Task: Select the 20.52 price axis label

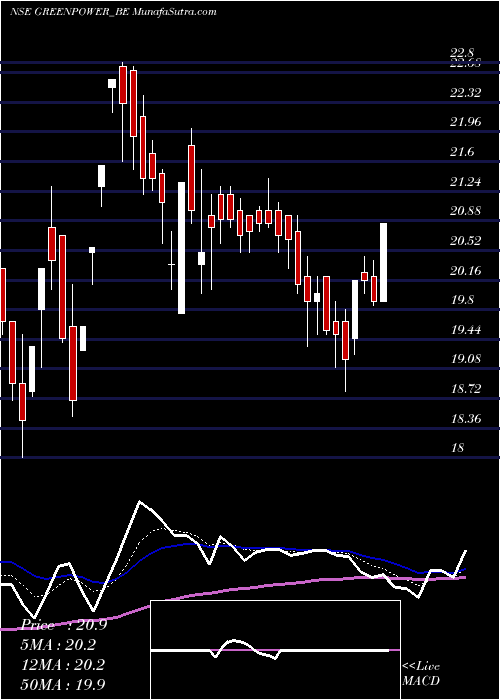Action: 466,241
